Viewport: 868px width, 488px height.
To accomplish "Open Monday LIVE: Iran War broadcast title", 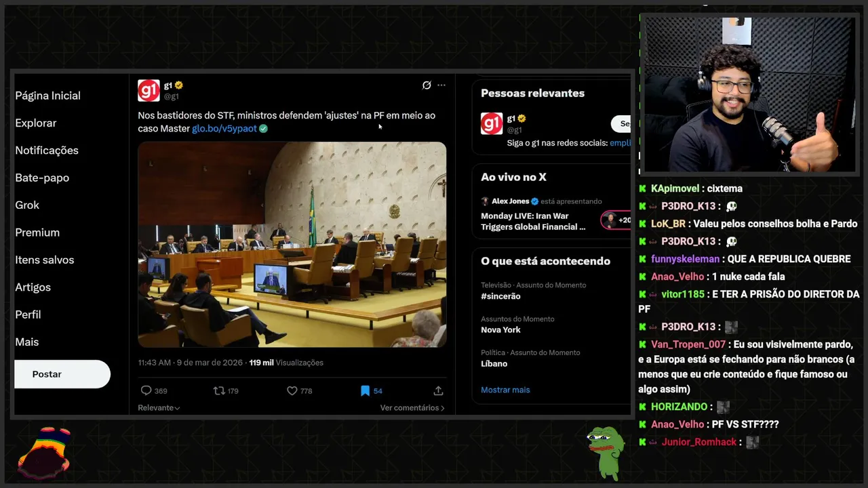I will tap(533, 222).
